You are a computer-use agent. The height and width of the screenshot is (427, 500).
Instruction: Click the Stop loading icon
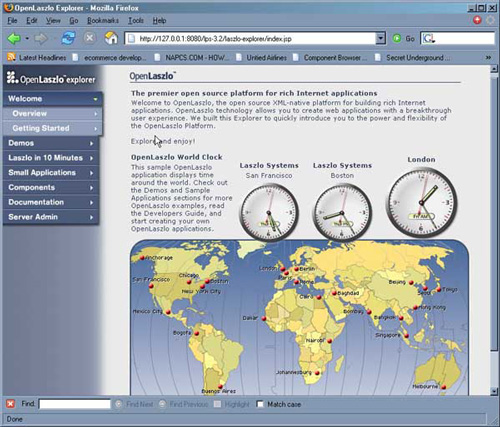coord(89,38)
